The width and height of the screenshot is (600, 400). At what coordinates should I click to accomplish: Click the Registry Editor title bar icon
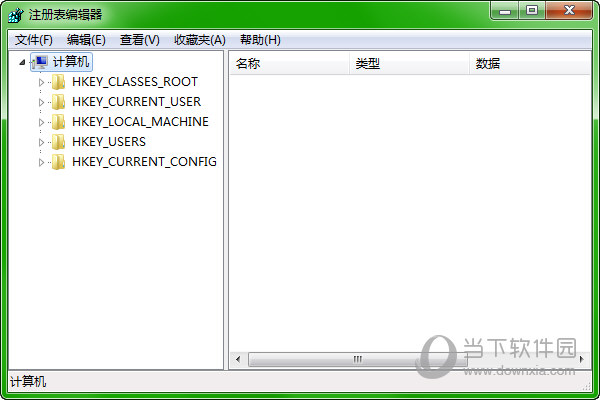point(17,14)
